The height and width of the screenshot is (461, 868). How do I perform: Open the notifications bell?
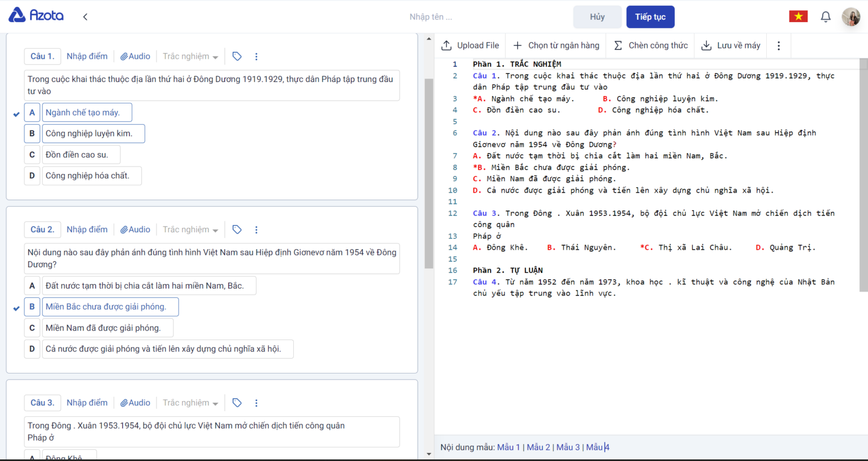pyautogui.click(x=826, y=17)
